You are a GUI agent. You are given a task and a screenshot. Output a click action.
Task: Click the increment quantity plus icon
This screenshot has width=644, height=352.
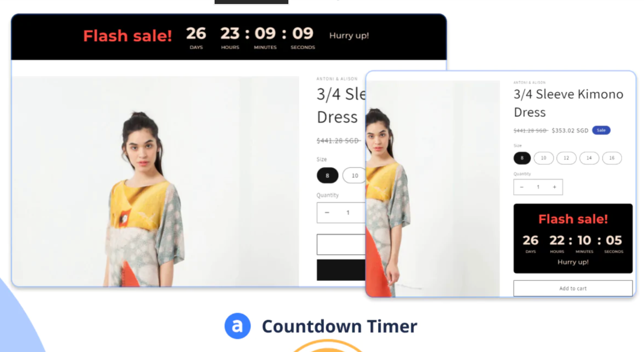click(x=555, y=186)
